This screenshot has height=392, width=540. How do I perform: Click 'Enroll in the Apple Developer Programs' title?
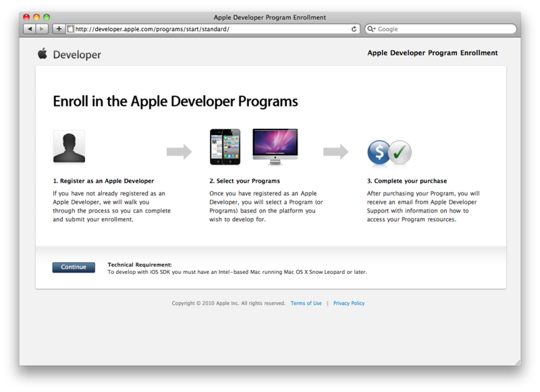175,101
